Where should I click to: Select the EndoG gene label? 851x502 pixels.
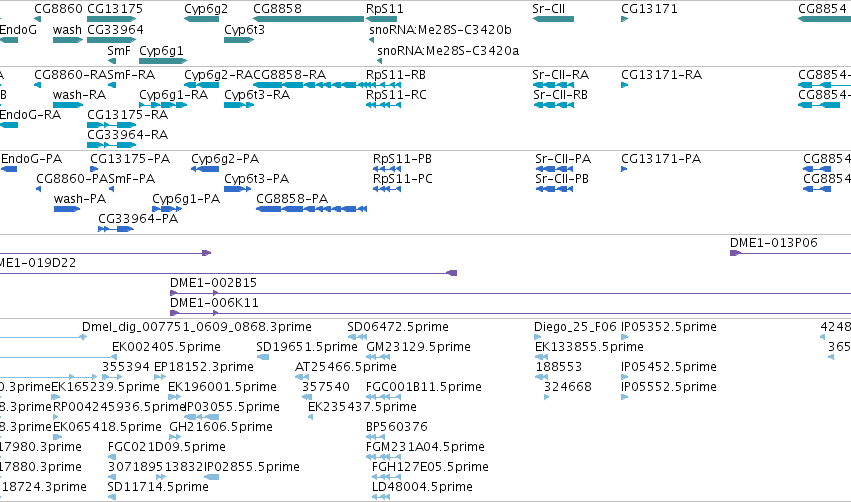pyautogui.click(x=18, y=29)
